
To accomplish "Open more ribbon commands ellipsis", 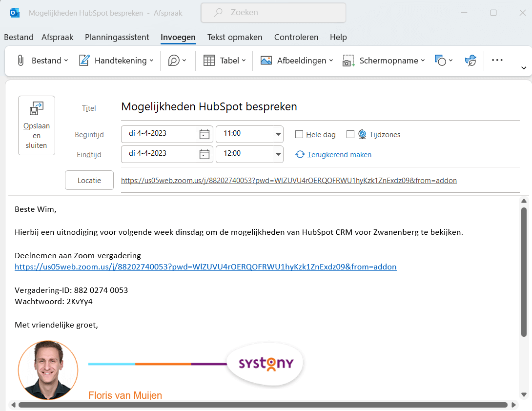I will click(x=497, y=60).
